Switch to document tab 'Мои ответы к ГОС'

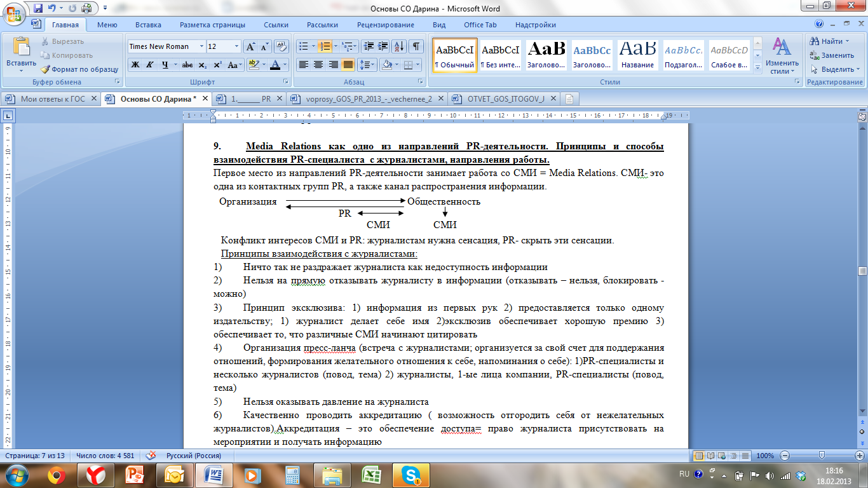51,98
